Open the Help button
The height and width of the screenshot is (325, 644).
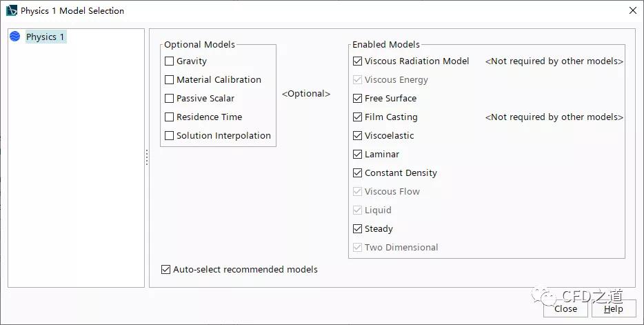(x=614, y=309)
